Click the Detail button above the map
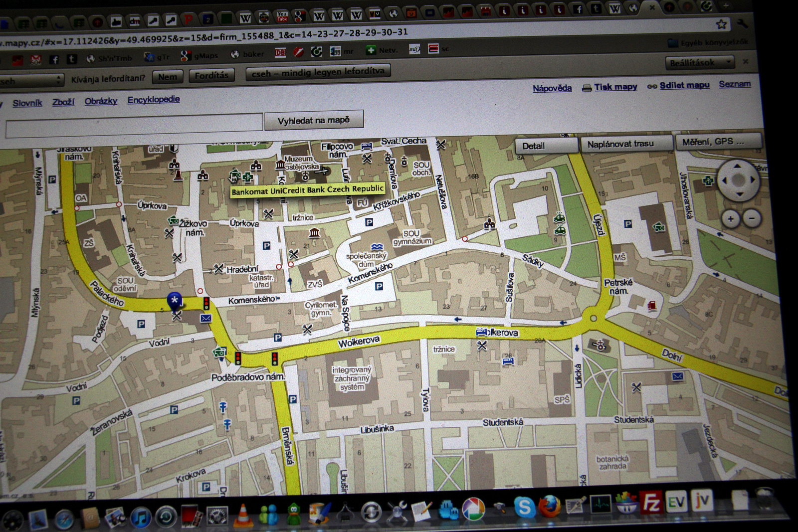Screen dimensions: 798x532 pyautogui.click(x=547, y=146)
